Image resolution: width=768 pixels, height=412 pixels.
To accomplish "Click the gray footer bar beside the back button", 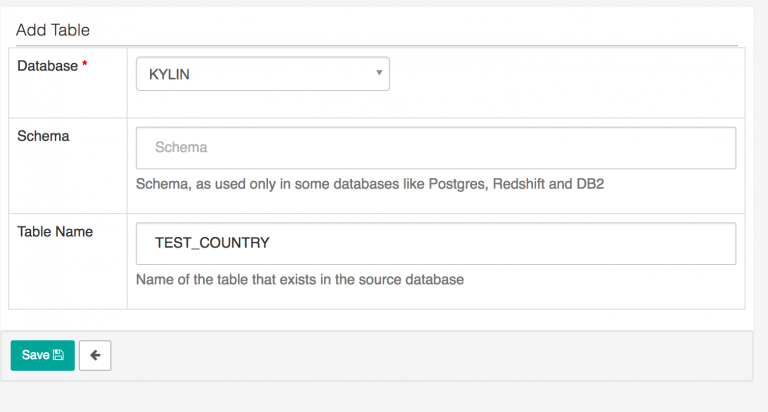I will point(400,355).
